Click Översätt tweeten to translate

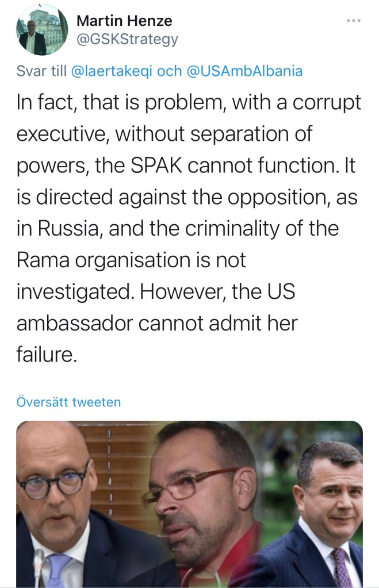coord(69,401)
